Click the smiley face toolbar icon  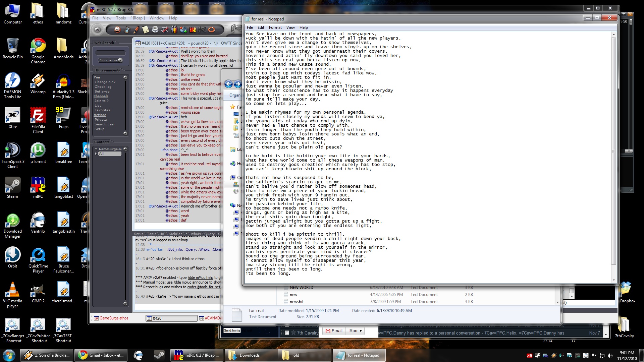pos(117,30)
